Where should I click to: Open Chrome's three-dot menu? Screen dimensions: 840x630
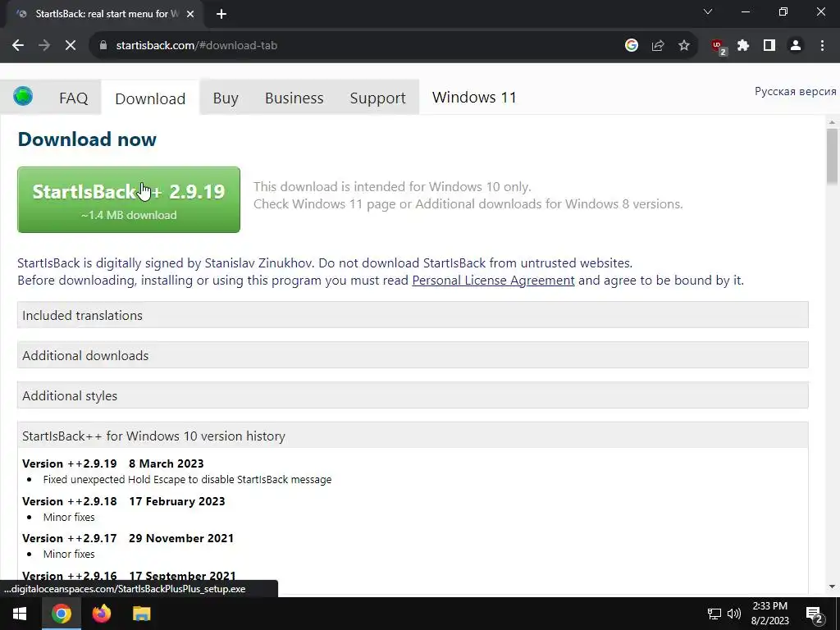(x=822, y=46)
